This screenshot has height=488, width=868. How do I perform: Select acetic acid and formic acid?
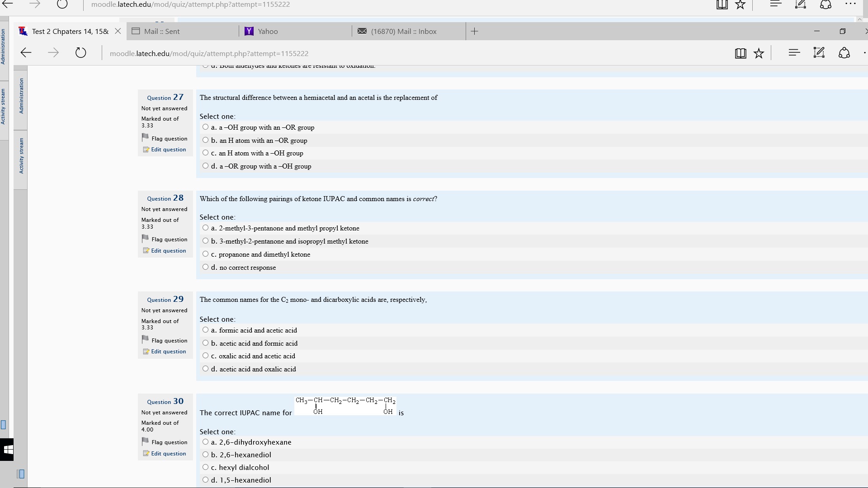(205, 343)
